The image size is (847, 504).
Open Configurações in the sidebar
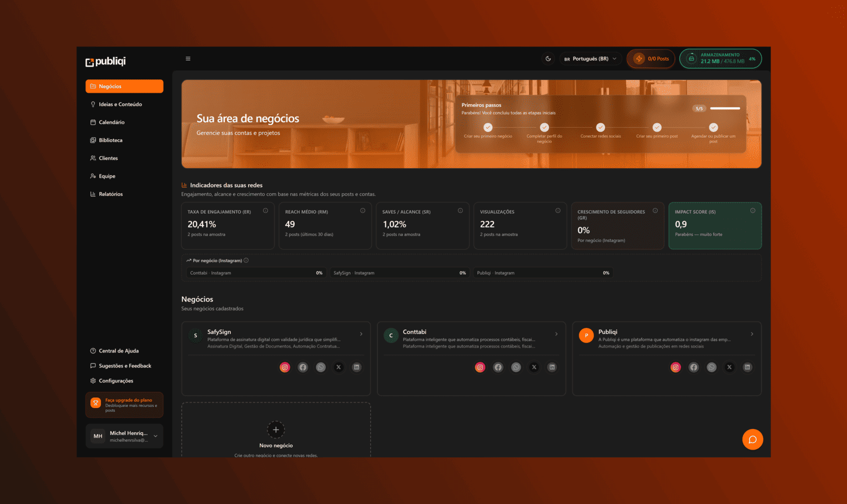pyautogui.click(x=124, y=381)
